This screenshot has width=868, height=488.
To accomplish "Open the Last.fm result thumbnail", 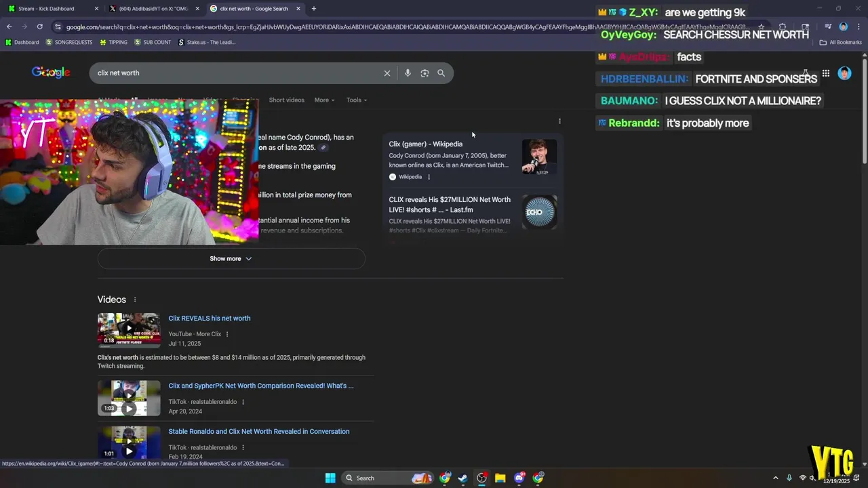I will click(540, 212).
